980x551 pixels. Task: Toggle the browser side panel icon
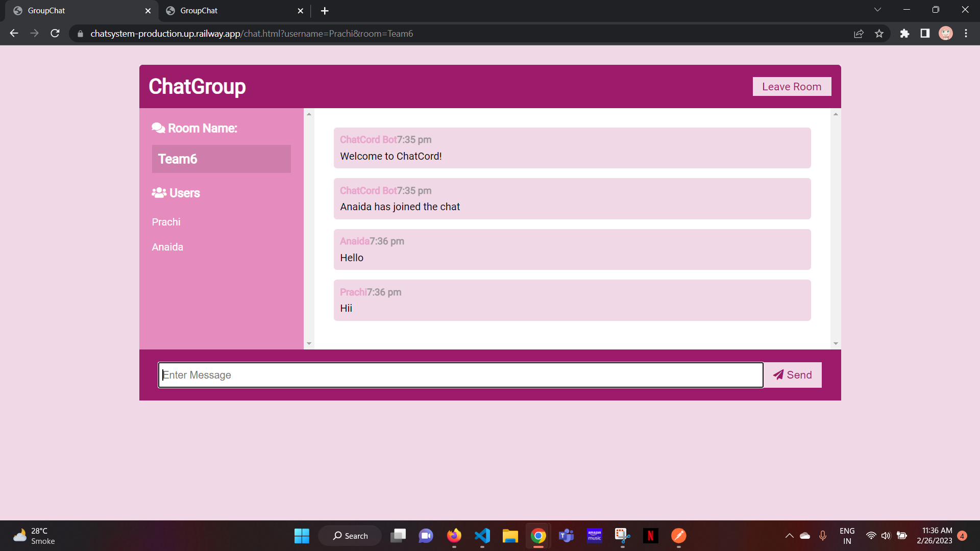(x=925, y=34)
